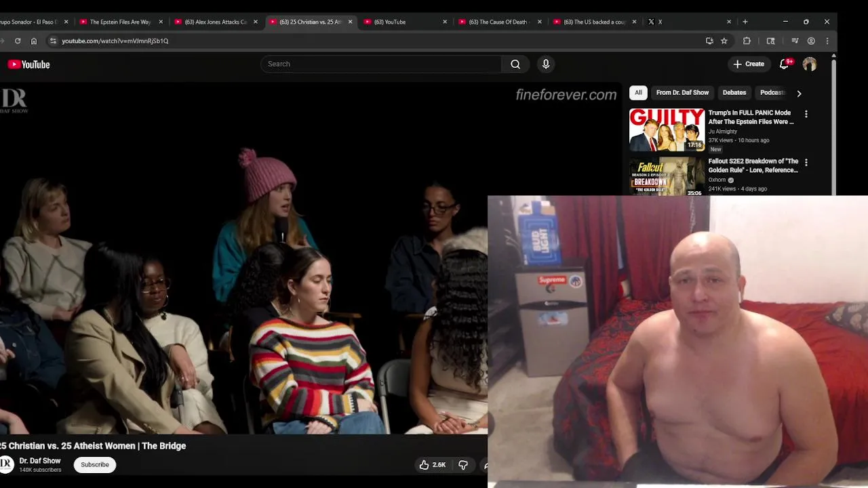The image size is (868, 488).
Task: Close The Cause Of Death tab
Action: 540,22
